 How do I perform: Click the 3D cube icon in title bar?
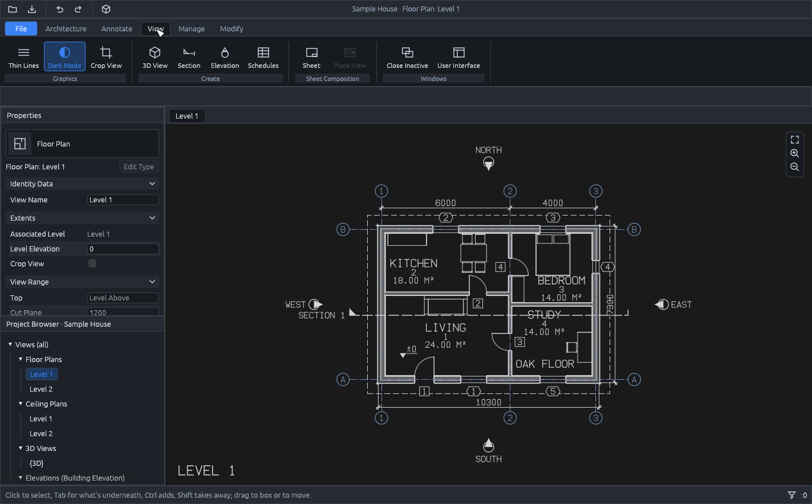pyautogui.click(x=106, y=9)
